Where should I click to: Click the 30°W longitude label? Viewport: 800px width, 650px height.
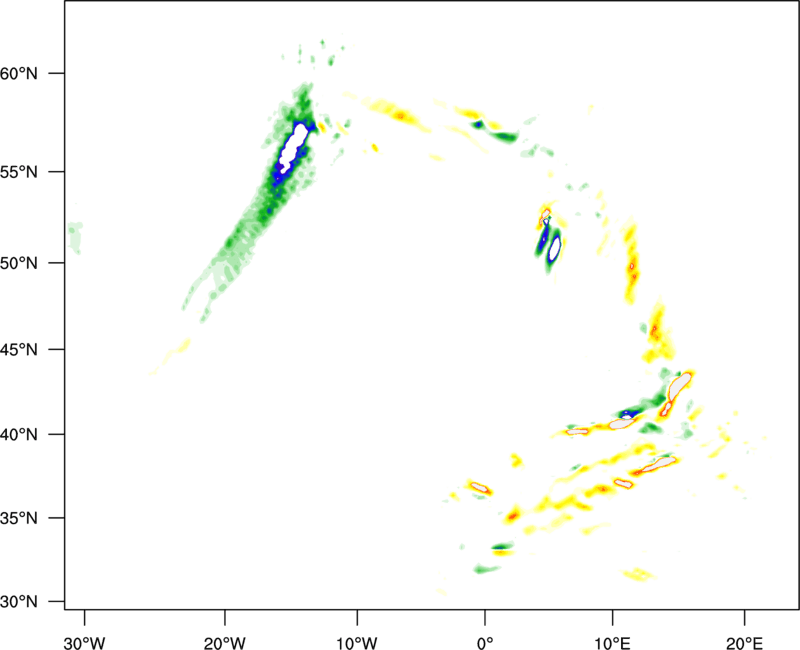(x=84, y=643)
